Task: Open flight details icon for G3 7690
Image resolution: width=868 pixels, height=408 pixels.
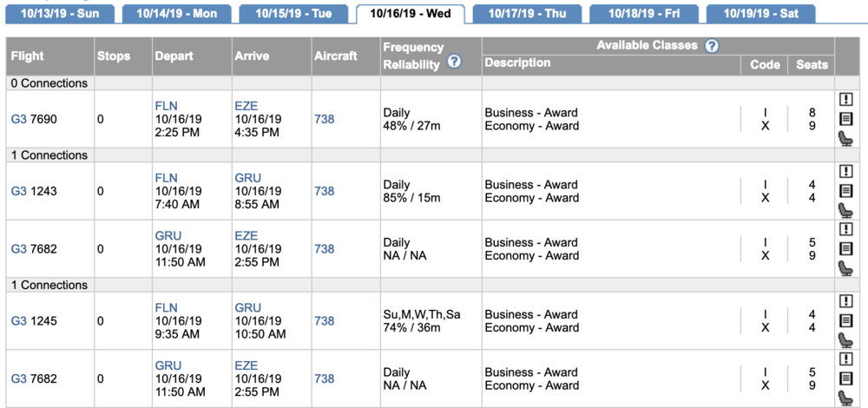Action: coord(847,119)
